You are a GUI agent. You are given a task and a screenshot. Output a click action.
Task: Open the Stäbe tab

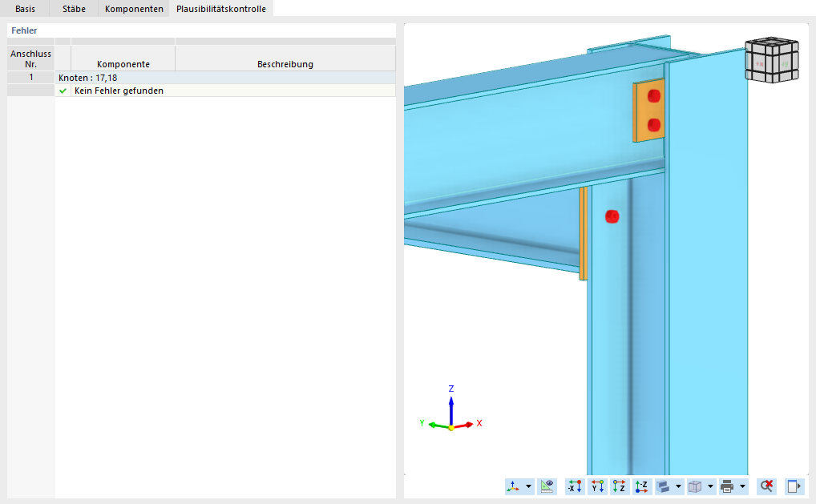coord(74,8)
